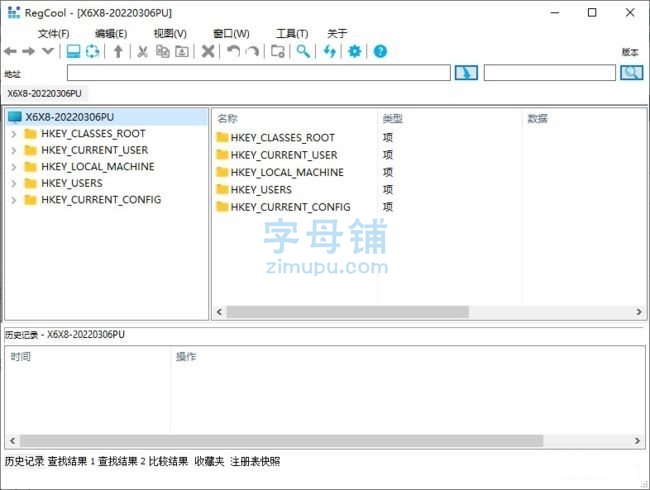Screen dimensions: 650x490
Task: Switch to the 收藏夹 bottom tab
Action: tap(209, 461)
